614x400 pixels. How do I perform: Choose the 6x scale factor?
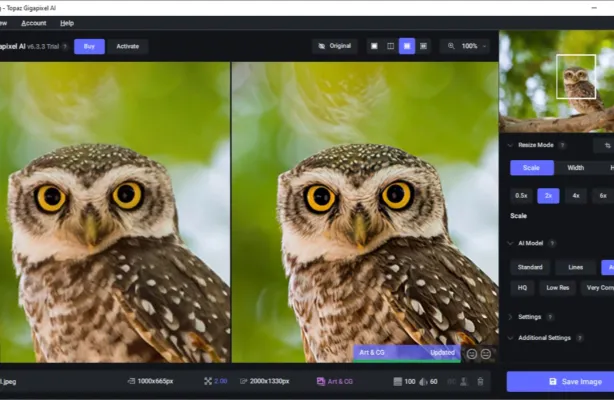click(603, 195)
